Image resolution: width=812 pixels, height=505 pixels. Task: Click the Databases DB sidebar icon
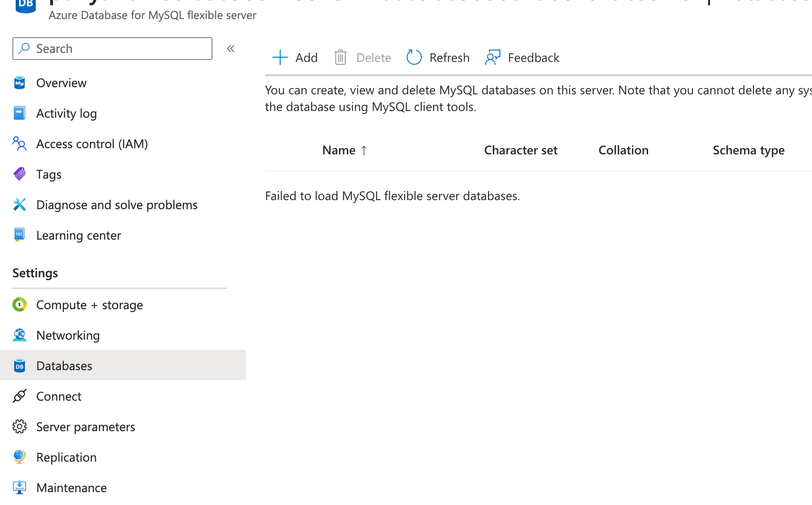[x=20, y=366]
